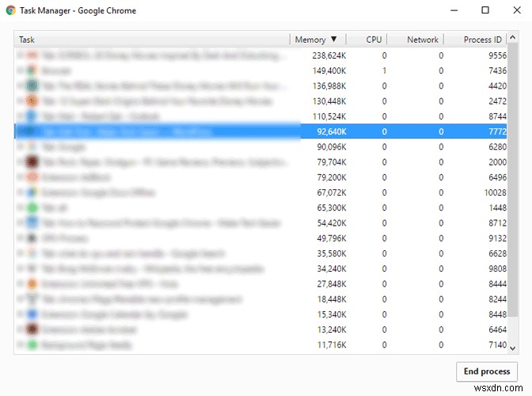Click favicon of the 136,988K memory task

click(32, 86)
